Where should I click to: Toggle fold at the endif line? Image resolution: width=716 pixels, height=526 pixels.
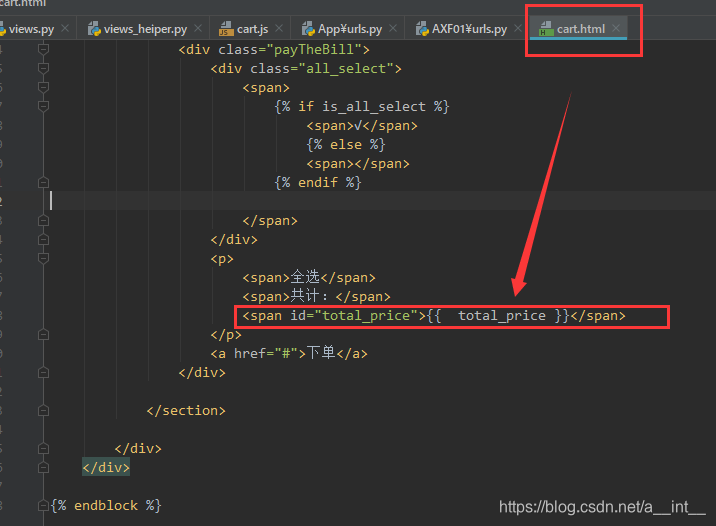click(43, 182)
